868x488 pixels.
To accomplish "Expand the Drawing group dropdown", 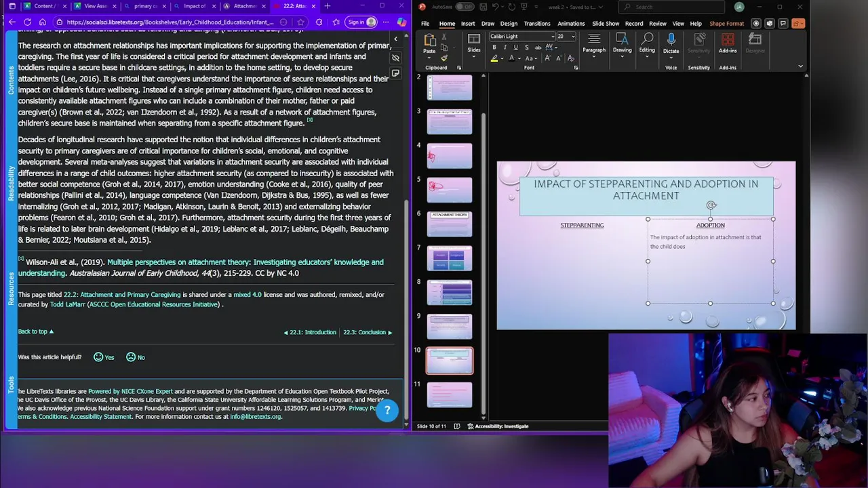I will 622,57.
